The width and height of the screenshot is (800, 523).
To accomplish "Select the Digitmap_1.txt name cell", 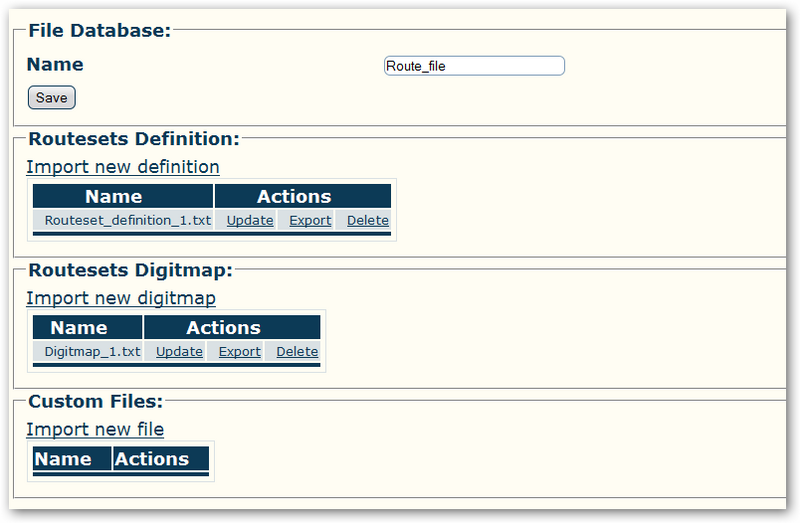I will 88,352.
